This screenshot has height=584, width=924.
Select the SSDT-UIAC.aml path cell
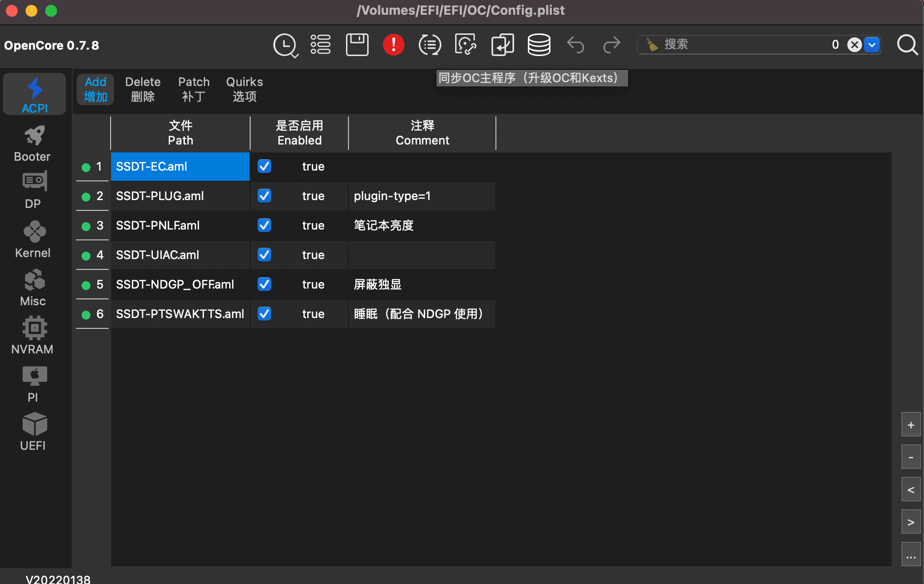point(180,255)
